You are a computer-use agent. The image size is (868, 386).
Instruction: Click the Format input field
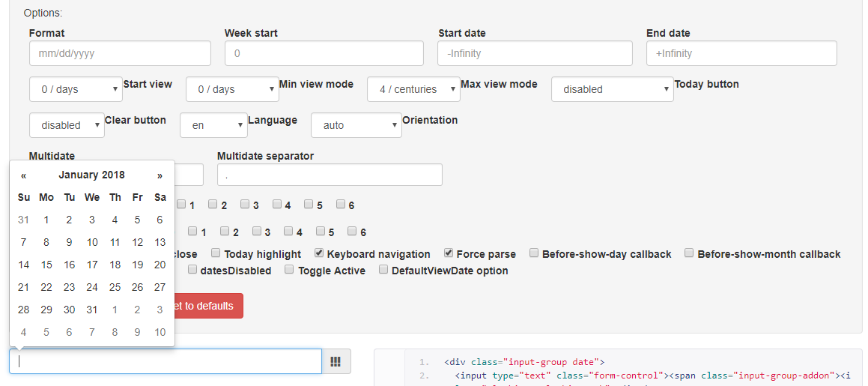tap(120, 53)
